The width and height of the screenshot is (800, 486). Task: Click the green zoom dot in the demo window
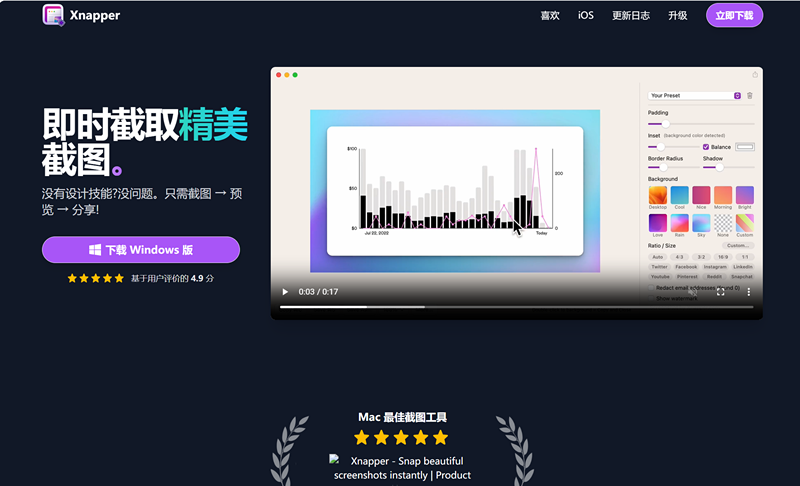(295, 75)
